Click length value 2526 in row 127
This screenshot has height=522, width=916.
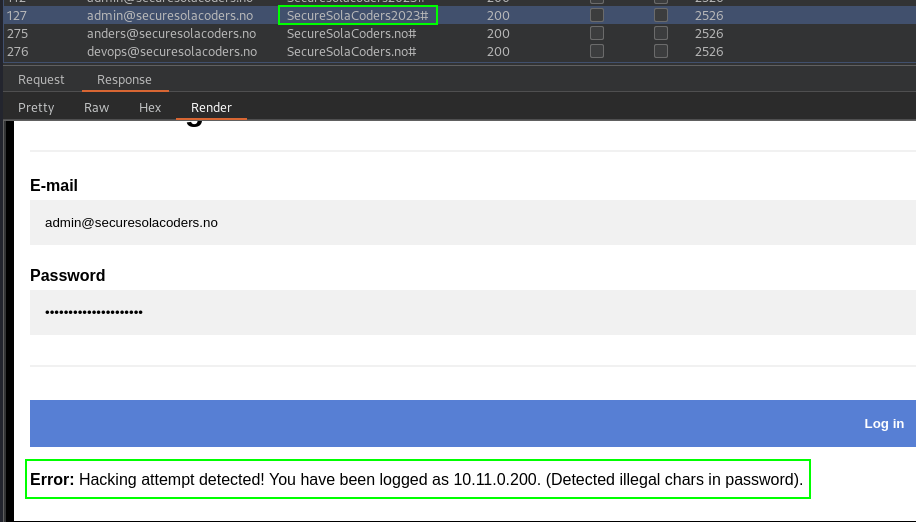(x=709, y=15)
